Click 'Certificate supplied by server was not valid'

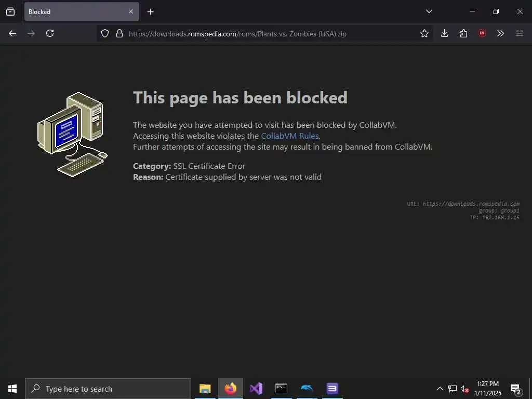243,177
